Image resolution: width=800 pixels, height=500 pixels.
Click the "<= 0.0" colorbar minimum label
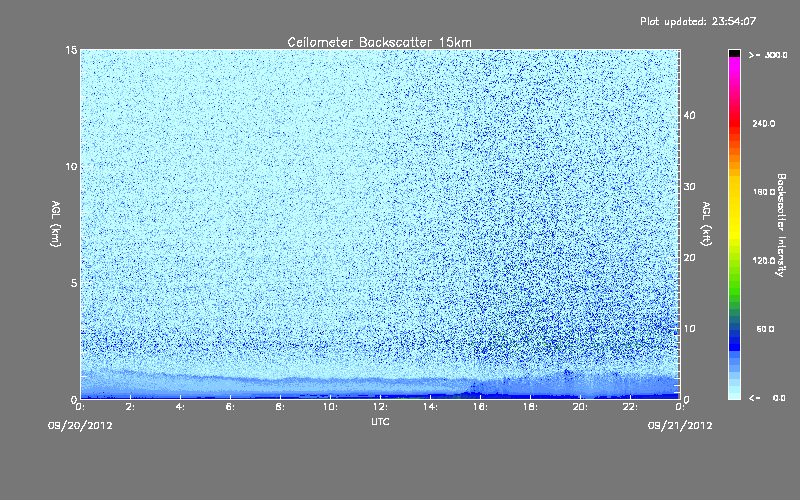point(768,398)
